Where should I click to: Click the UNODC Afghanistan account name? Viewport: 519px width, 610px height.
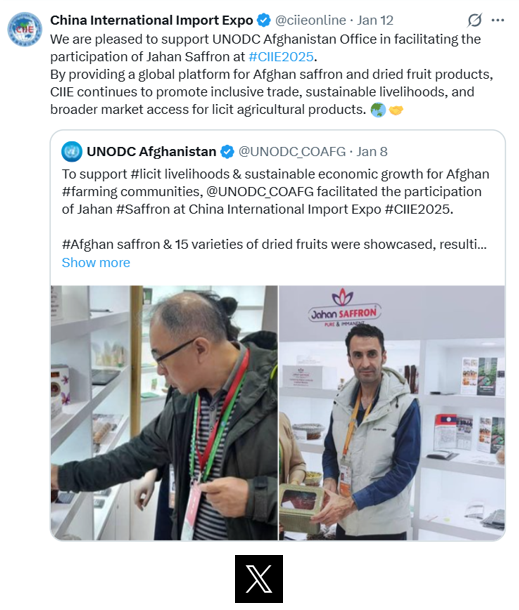tap(151, 152)
